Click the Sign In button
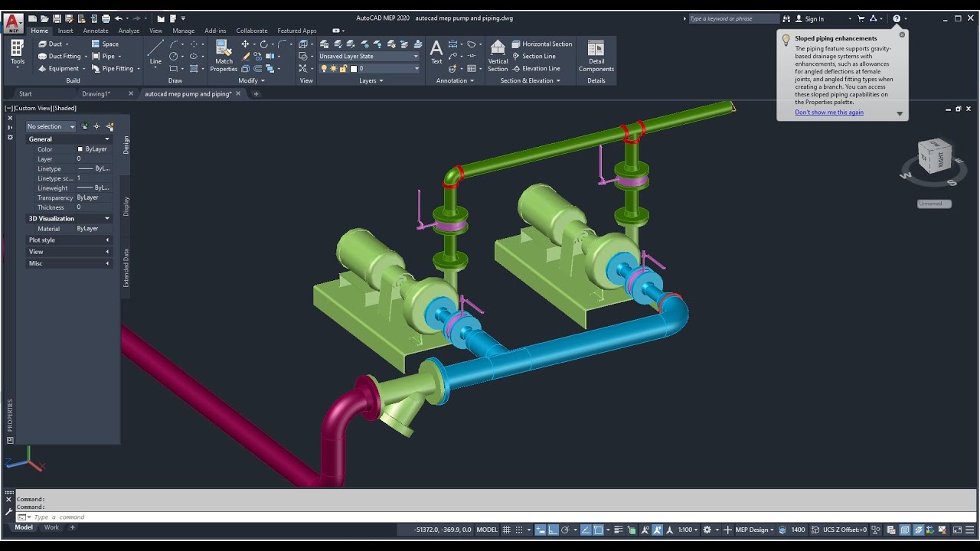980x551 pixels. point(810,18)
